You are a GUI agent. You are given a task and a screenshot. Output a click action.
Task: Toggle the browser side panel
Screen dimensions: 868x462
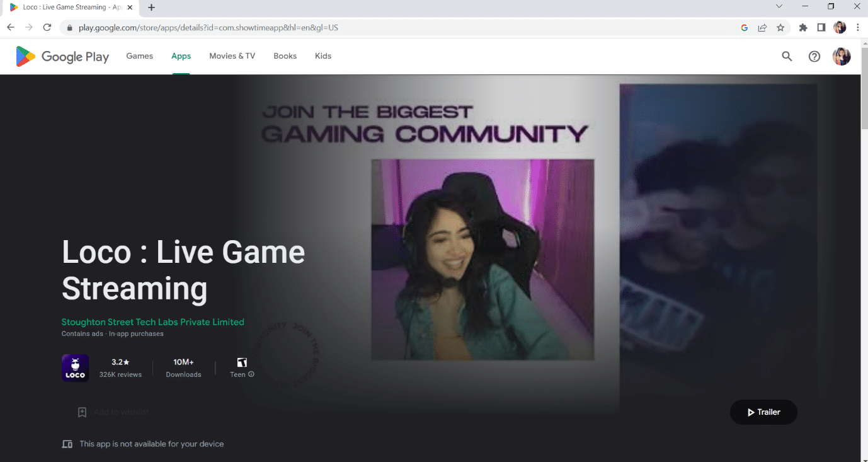(x=821, y=28)
